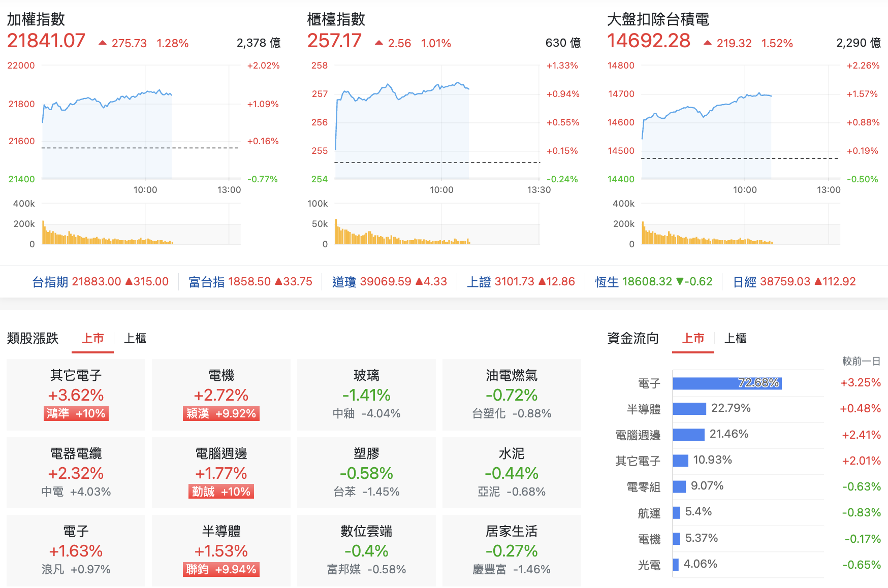Click the 鴻準 +10% stock badge
This screenshot has width=888, height=588.
tap(76, 413)
